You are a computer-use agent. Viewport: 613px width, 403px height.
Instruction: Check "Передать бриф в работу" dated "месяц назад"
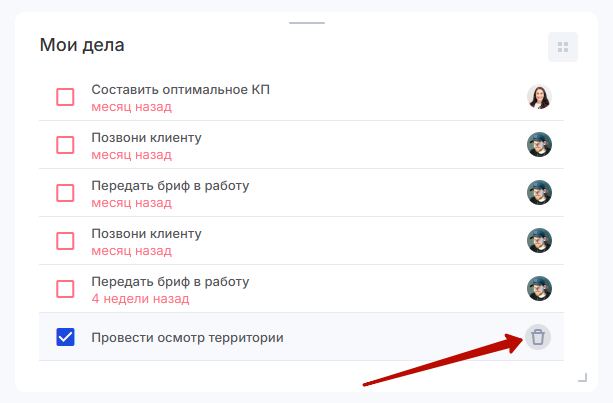pos(65,193)
